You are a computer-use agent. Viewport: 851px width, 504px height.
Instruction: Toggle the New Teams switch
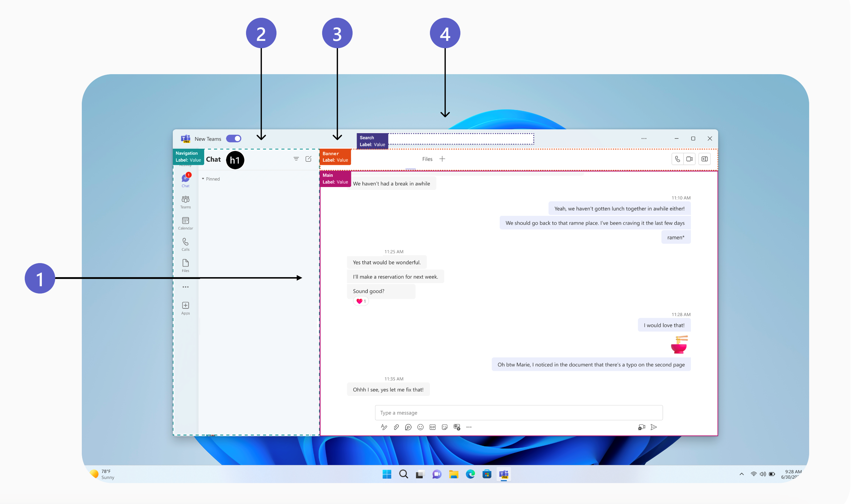point(233,138)
